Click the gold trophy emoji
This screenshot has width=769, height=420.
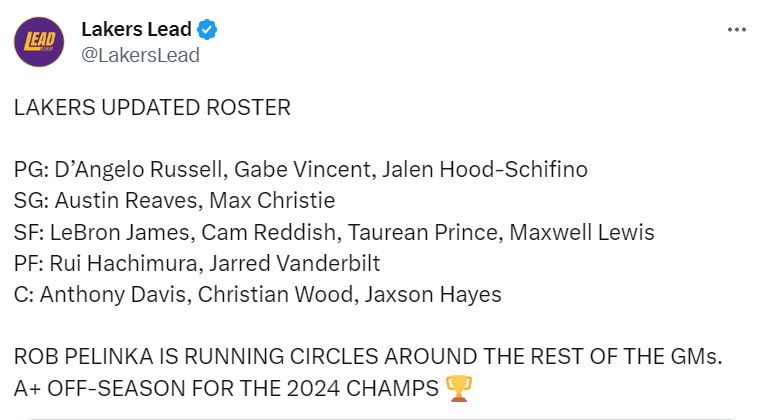[459, 388]
